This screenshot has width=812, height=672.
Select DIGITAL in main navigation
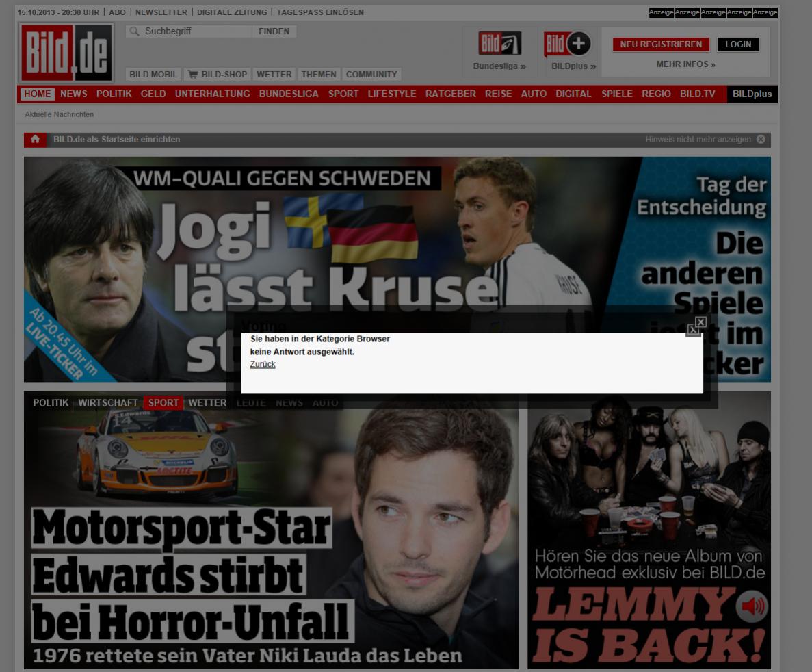coord(573,94)
